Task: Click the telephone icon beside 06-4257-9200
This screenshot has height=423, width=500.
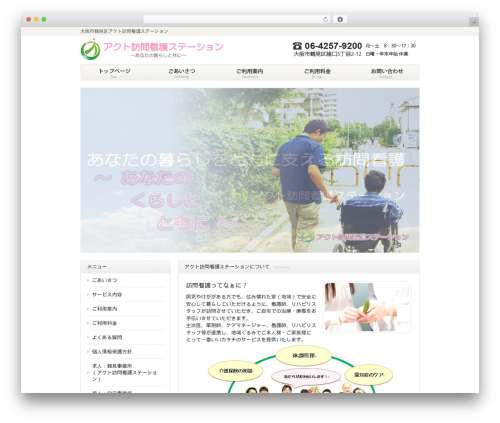Action: tap(297, 46)
